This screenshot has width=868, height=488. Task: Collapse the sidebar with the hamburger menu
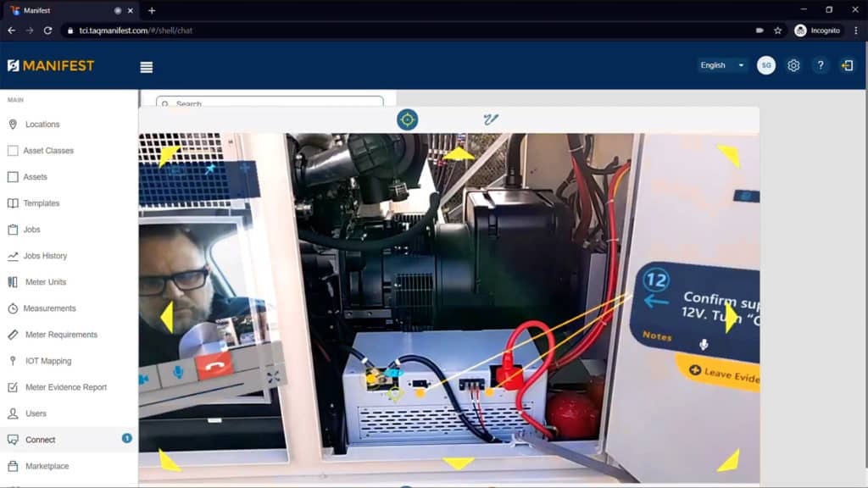(146, 66)
